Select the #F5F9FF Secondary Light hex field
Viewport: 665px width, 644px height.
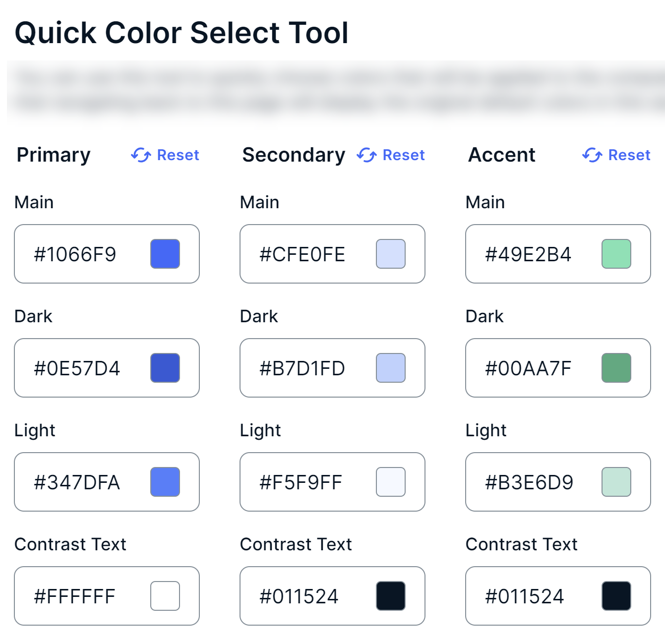click(x=300, y=482)
